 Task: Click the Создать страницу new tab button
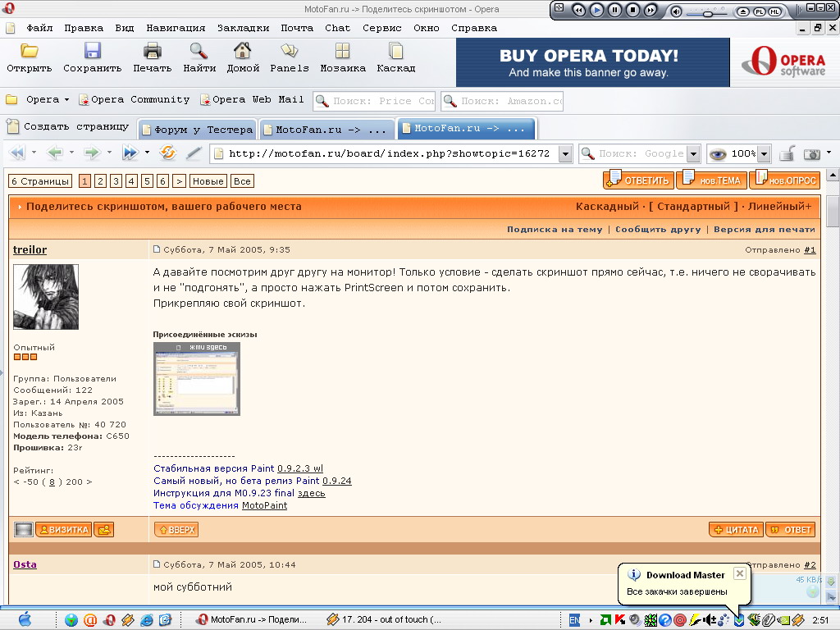(x=68, y=126)
